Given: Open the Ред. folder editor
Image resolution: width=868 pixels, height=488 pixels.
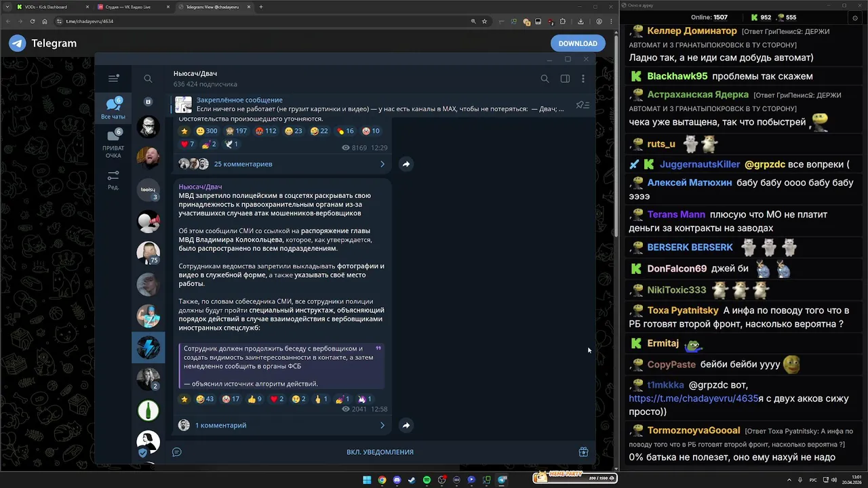Looking at the screenshot, I should 113,180.
